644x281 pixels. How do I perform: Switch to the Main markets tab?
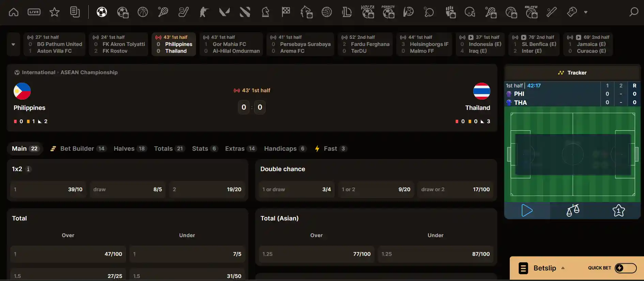tap(25, 149)
